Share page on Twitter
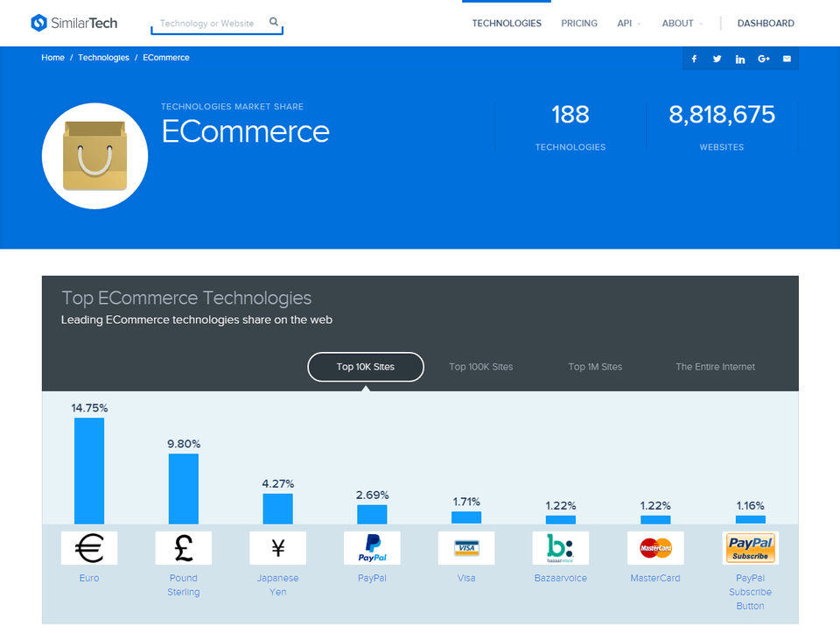This screenshot has width=840, height=633. click(x=717, y=59)
